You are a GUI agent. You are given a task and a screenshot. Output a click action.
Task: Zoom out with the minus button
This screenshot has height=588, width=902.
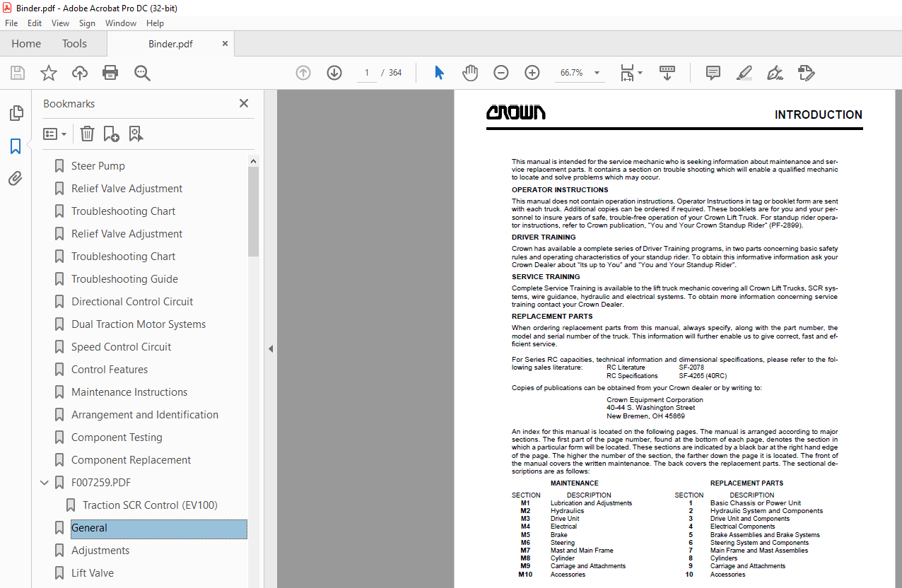tap(500, 73)
